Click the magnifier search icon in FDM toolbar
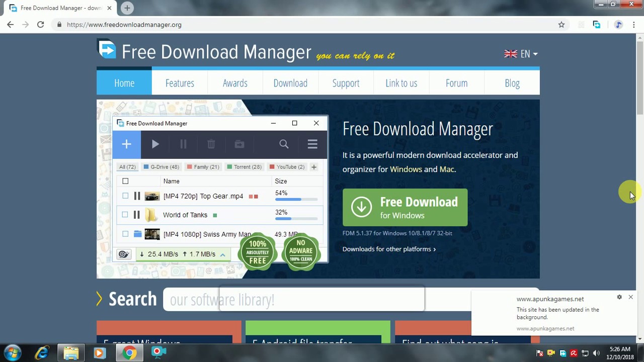 pyautogui.click(x=284, y=144)
